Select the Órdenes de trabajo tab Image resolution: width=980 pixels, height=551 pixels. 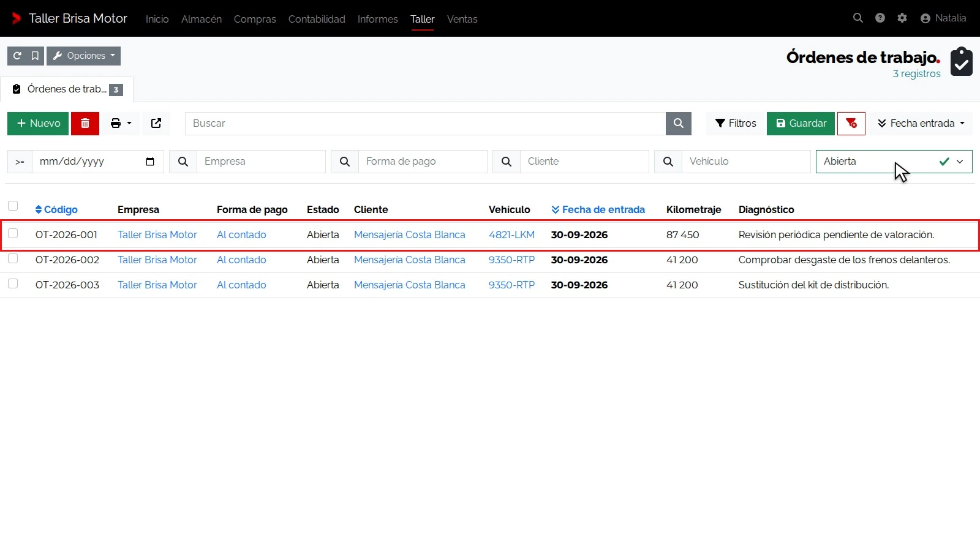click(x=67, y=89)
